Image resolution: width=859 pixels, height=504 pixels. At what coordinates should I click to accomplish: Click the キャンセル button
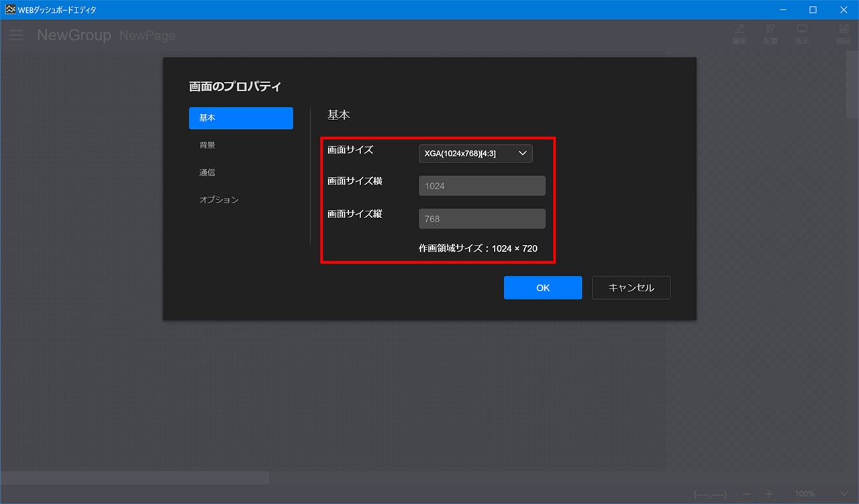[631, 288]
